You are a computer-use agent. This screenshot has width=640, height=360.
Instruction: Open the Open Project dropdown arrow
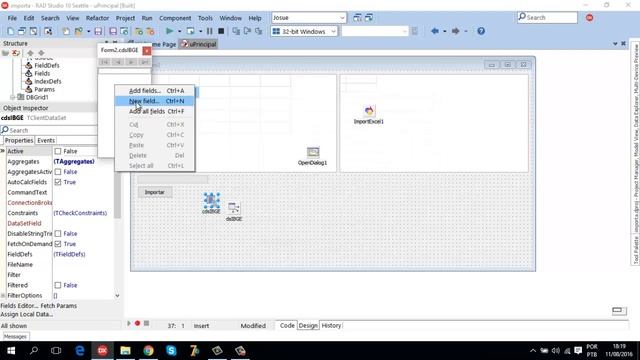88,31
